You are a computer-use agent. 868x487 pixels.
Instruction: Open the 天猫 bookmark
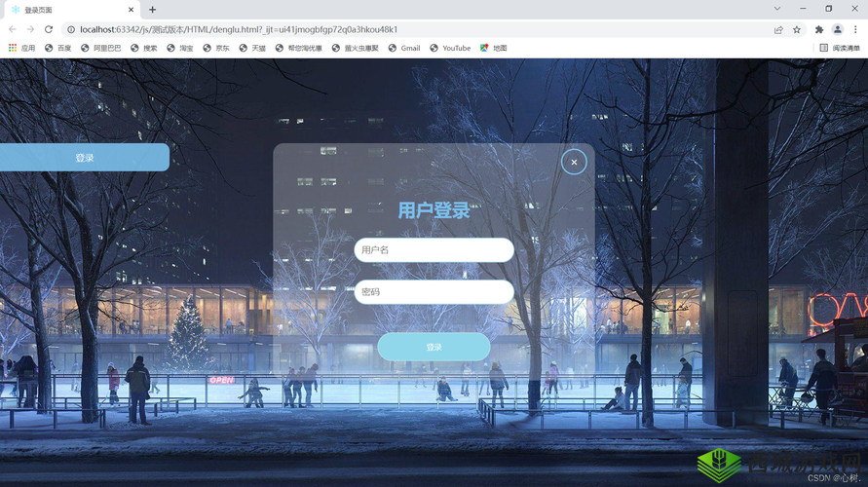point(252,48)
